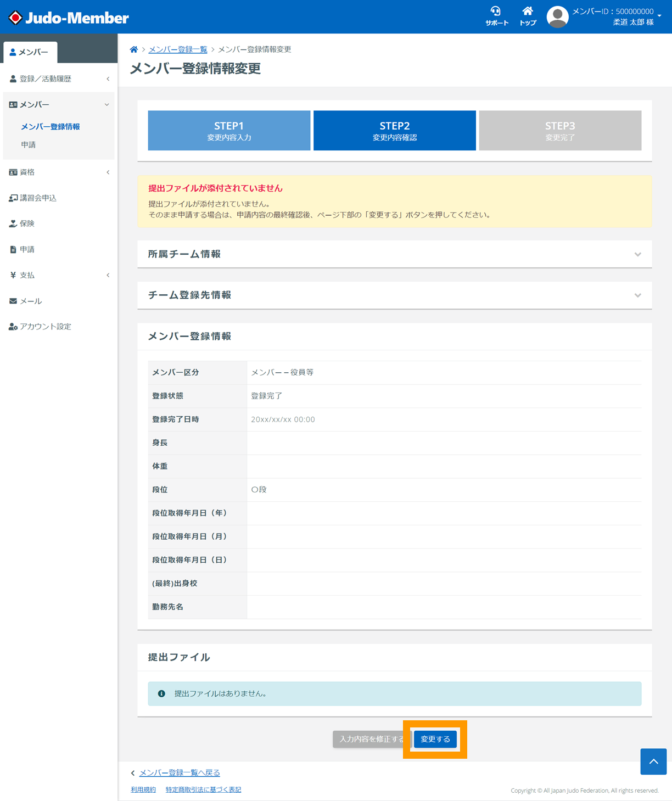Viewport: 672px width, 801px height.
Task: Click the 入力内容を修正する button
Action: pyautogui.click(x=372, y=739)
